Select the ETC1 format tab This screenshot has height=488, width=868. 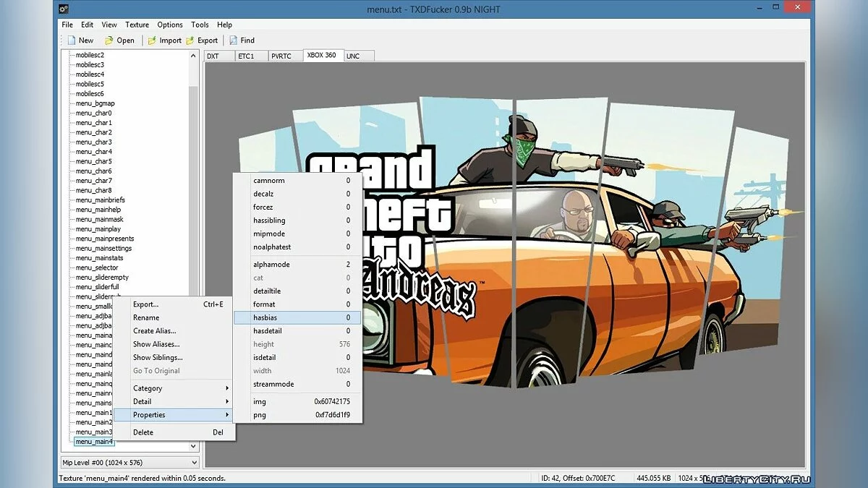click(x=247, y=56)
